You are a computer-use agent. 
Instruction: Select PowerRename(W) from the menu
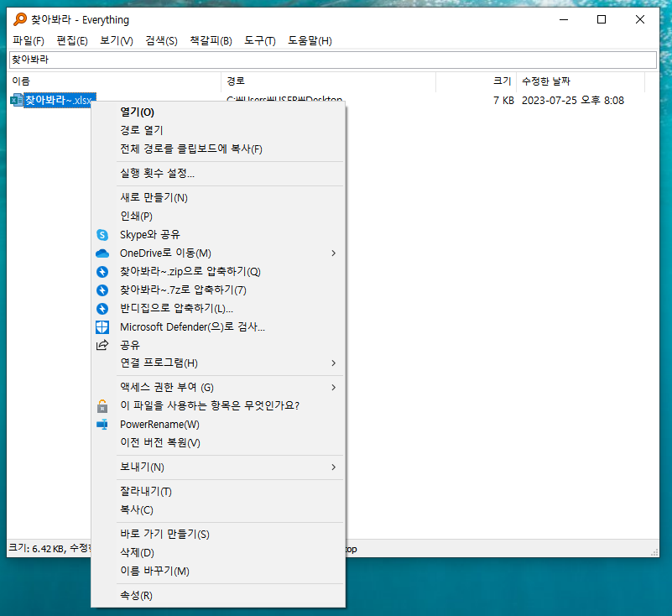(218, 425)
